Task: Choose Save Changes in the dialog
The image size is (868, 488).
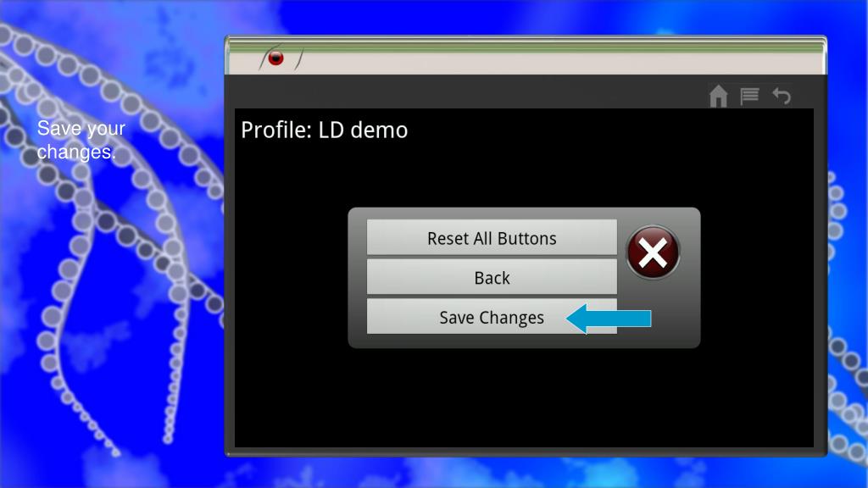Action: pos(492,317)
